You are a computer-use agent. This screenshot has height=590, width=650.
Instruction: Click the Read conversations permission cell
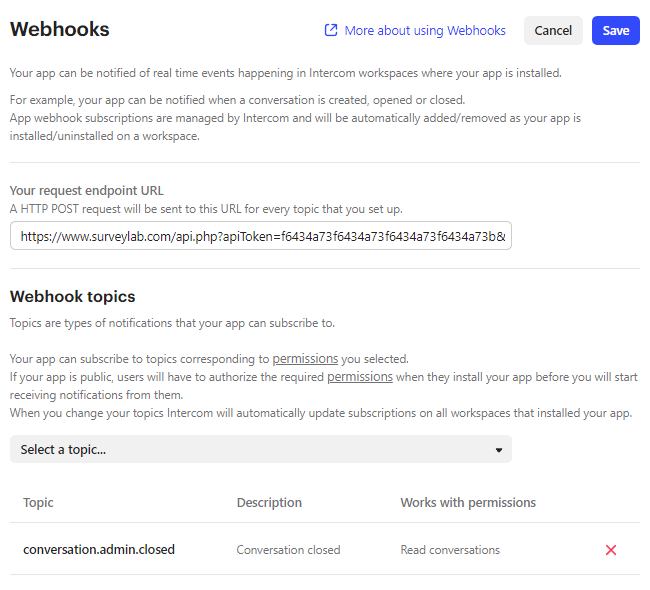click(x=450, y=550)
